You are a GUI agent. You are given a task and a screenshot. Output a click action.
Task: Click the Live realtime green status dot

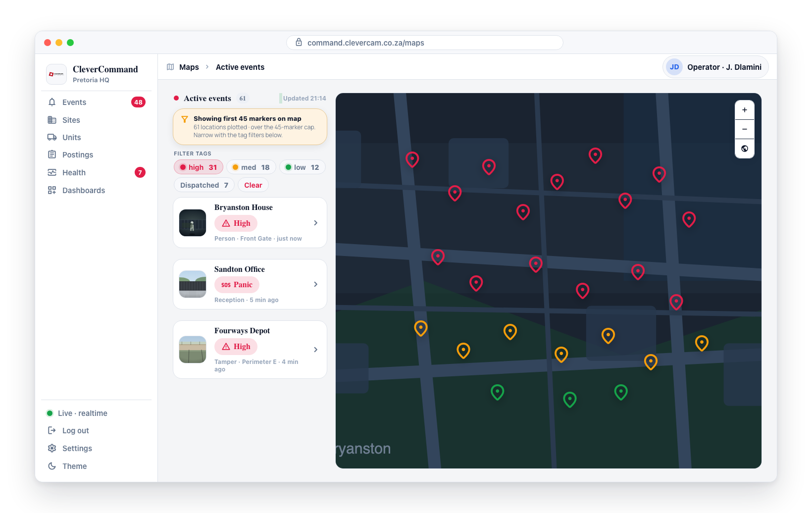pyautogui.click(x=50, y=413)
